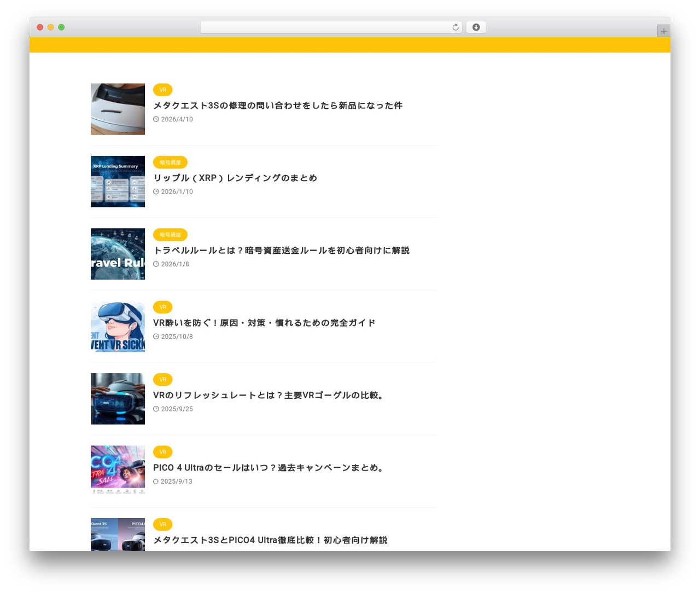
Task: Open the VR sickness prevention guide article
Action: pyautogui.click(x=264, y=323)
